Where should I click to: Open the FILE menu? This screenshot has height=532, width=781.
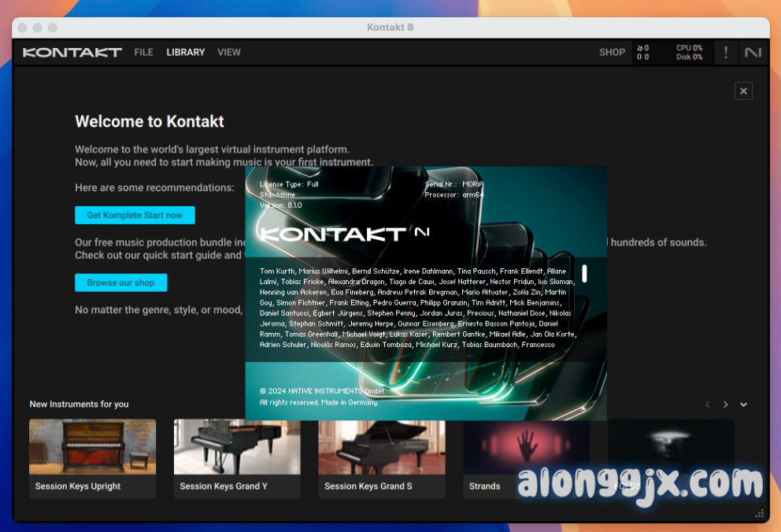pyautogui.click(x=143, y=53)
